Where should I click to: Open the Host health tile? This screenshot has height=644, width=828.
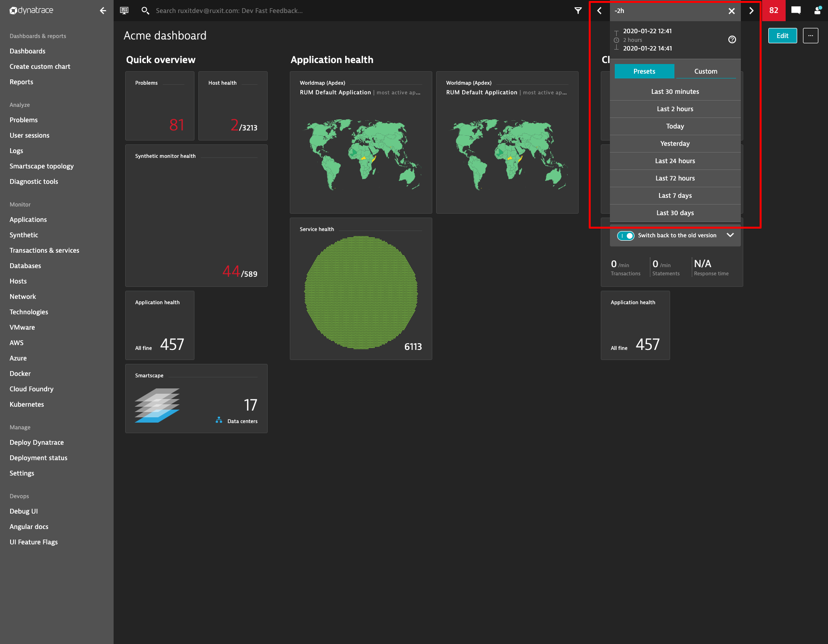[233, 106]
